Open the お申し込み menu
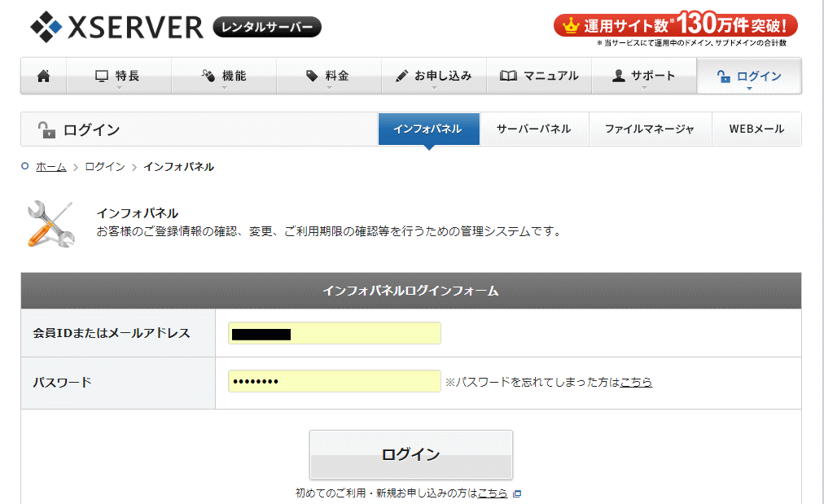Screen dimensions: 824x504 [x=434, y=77]
